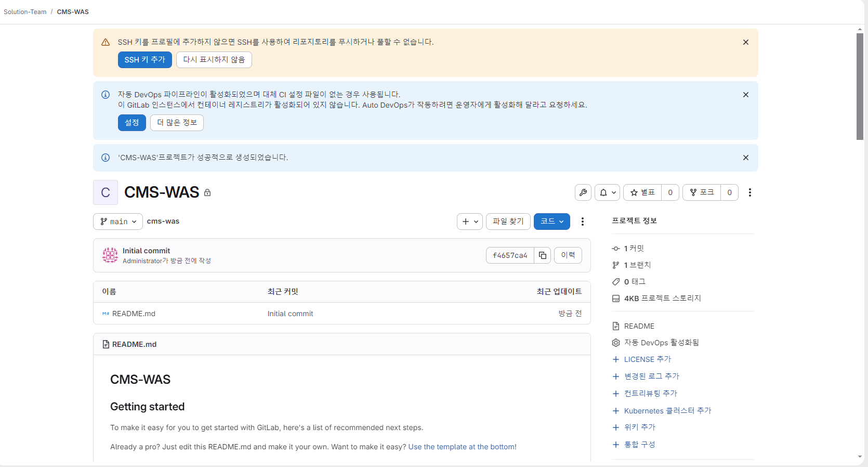Image resolution: width=868 pixels, height=467 pixels.
Task: Click 자동 DevOps 활성화됨 link
Action: (662, 343)
